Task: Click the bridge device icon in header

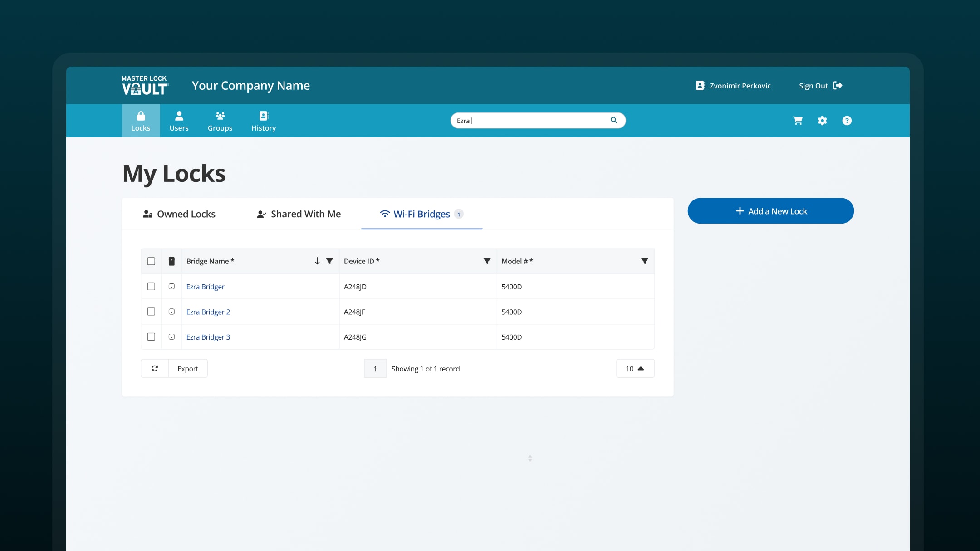Action: [x=171, y=261]
